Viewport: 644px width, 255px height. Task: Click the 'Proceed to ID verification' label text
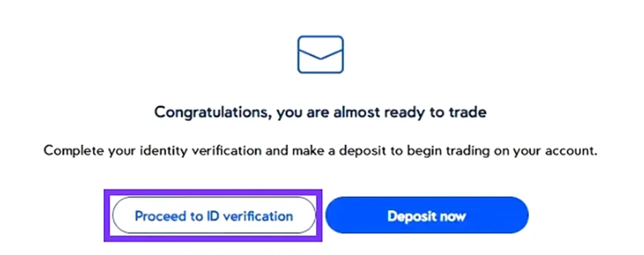click(214, 216)
